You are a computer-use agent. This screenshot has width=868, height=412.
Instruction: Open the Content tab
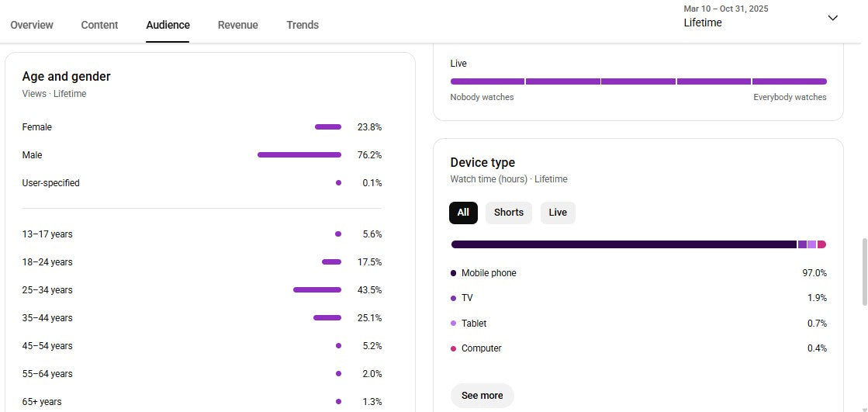pos(99,25)
